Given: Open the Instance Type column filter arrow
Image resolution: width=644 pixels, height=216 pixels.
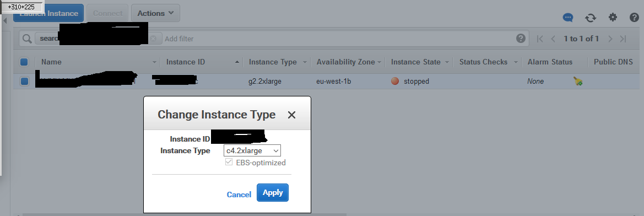Looking at the screenshot, I should 305,62.
